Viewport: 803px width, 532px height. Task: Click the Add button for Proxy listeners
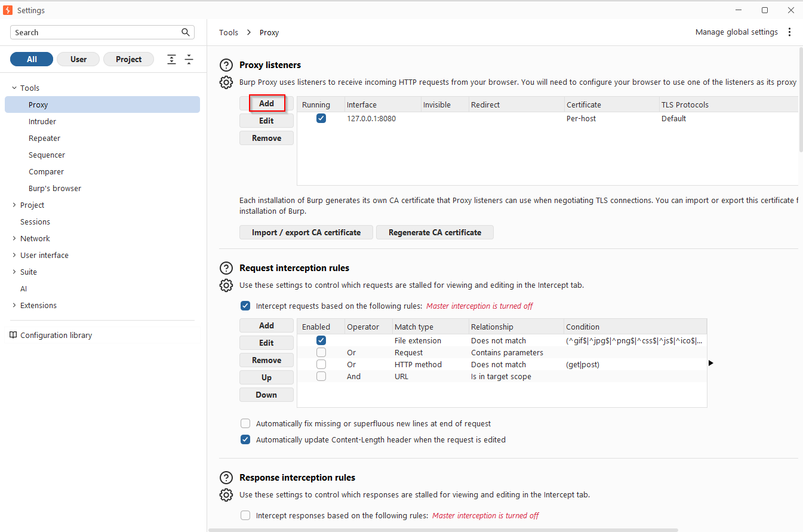266,103
